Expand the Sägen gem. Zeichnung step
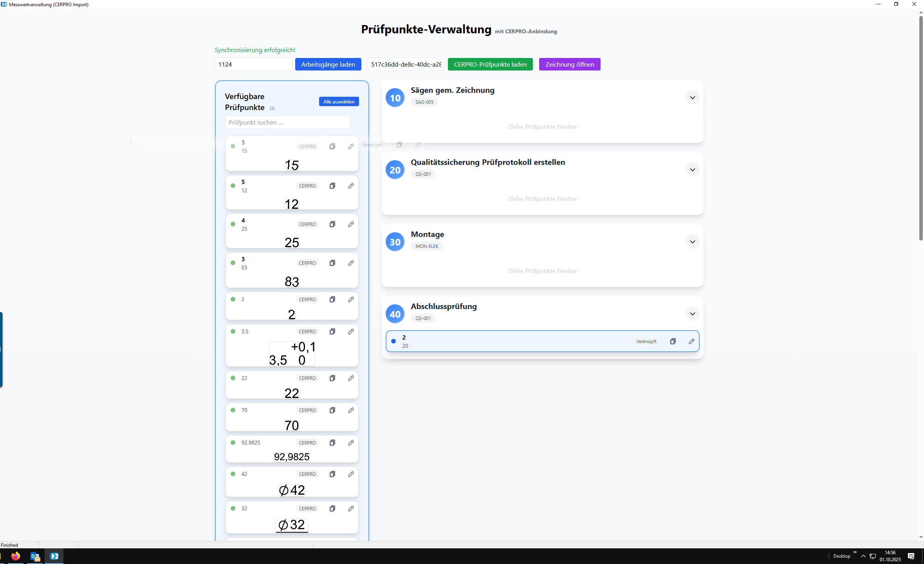 tap(692, 98)
